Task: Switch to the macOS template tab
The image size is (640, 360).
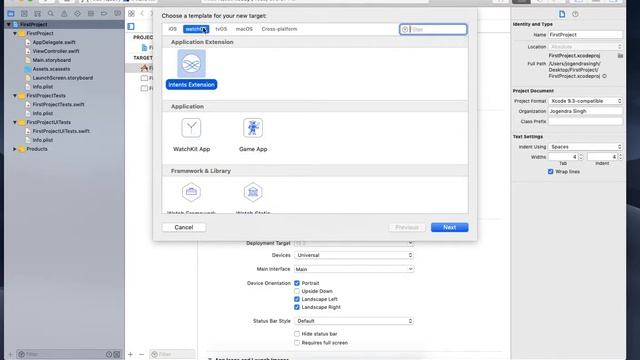Action: pyautogui.click(x=244, y=29)
